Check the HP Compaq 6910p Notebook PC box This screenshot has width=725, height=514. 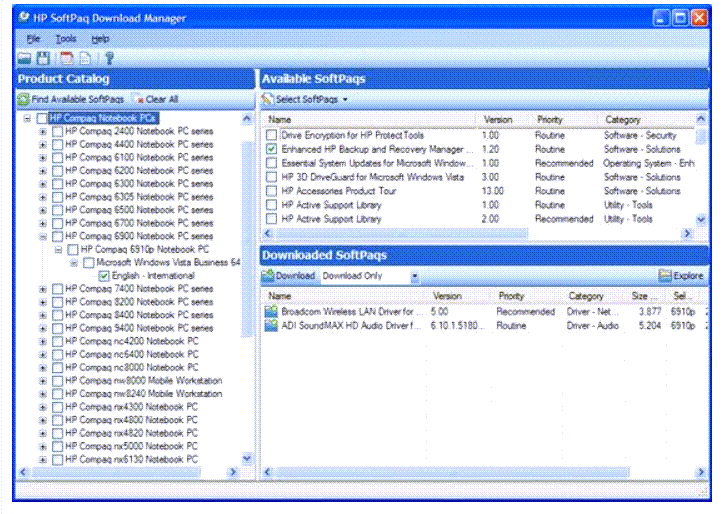click(x=73, y=250)
